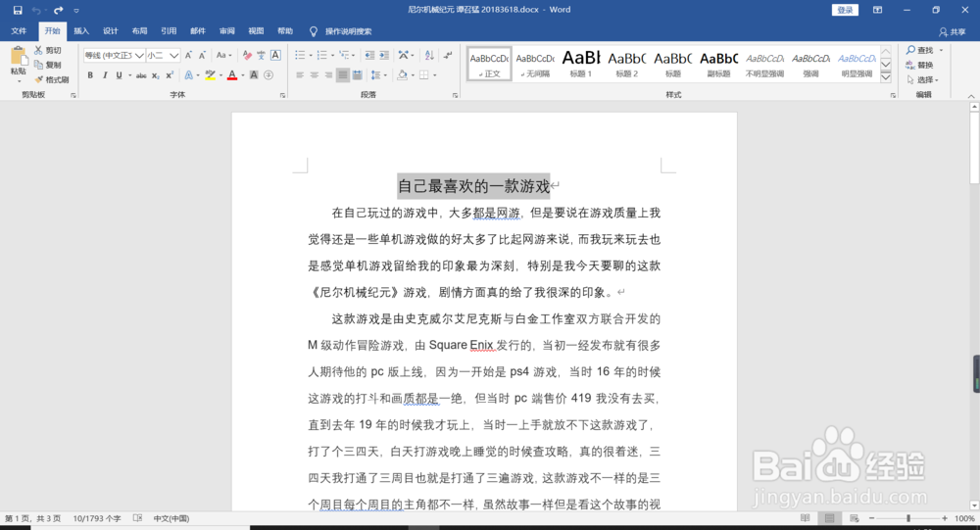The image size is (980, 530).
Task: Open the 文件 menu tab
Action: pyautogui.click(x=19, y=30)
